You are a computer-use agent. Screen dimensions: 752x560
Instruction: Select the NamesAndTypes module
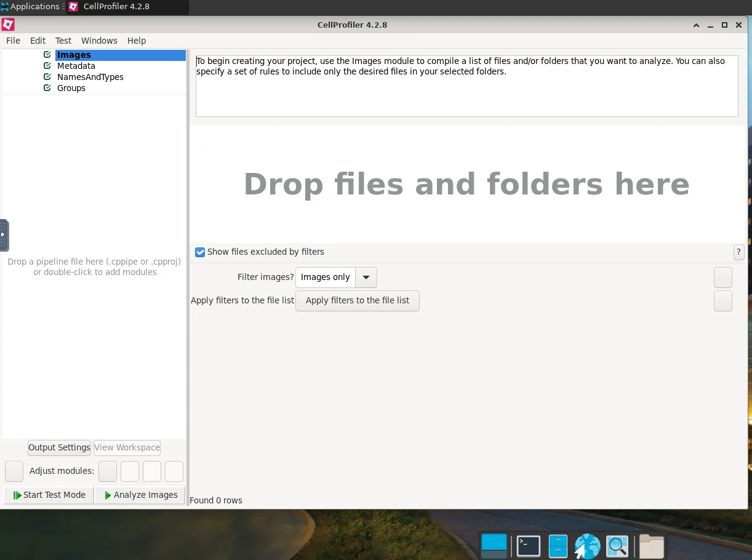90,77
